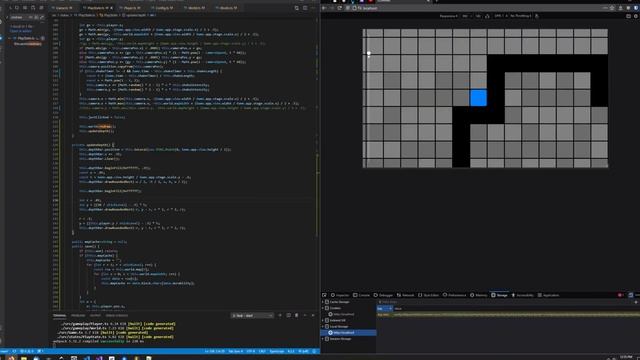Open the terminal task selector dropdown
The height and width of the screenshot is (360, 640).
point(252,316)
